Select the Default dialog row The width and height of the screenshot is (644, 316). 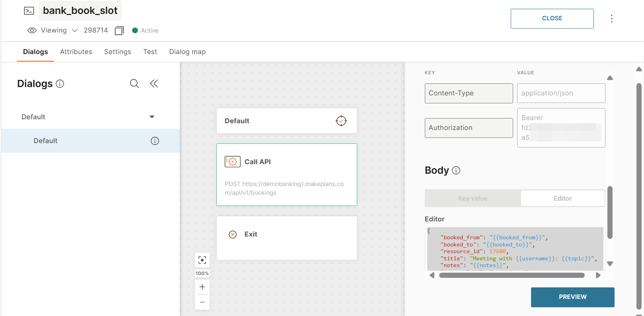(91, 141)
